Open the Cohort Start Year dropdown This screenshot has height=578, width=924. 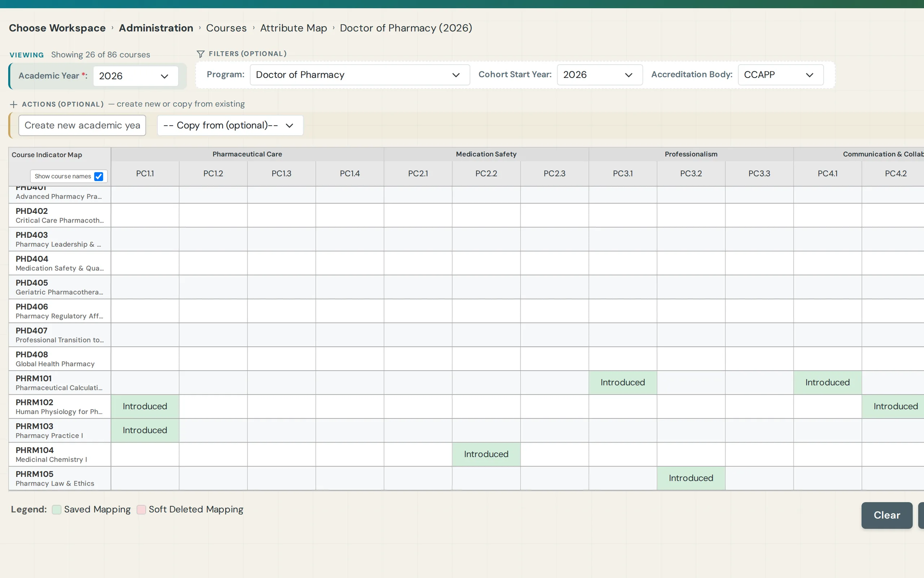click(600, 75)
